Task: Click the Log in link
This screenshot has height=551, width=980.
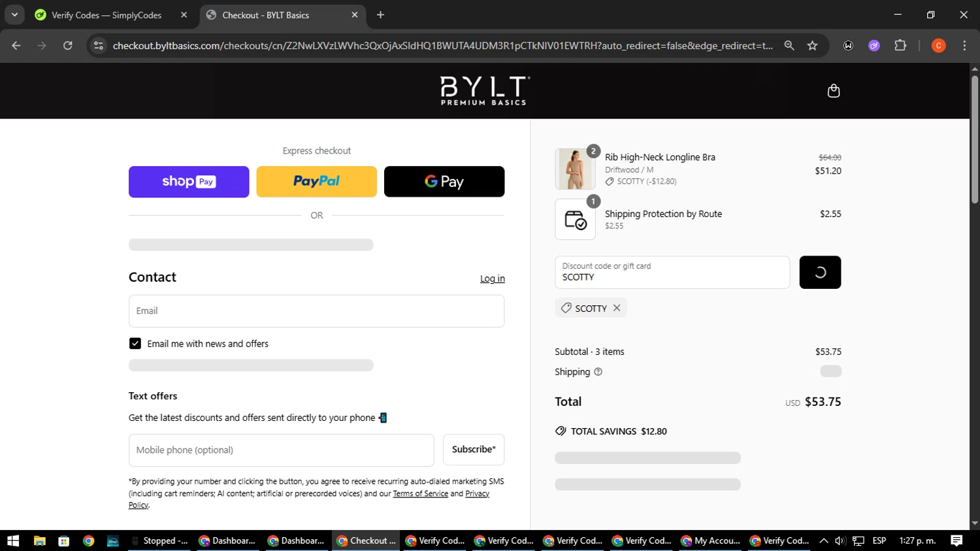Action: (493, 278)
